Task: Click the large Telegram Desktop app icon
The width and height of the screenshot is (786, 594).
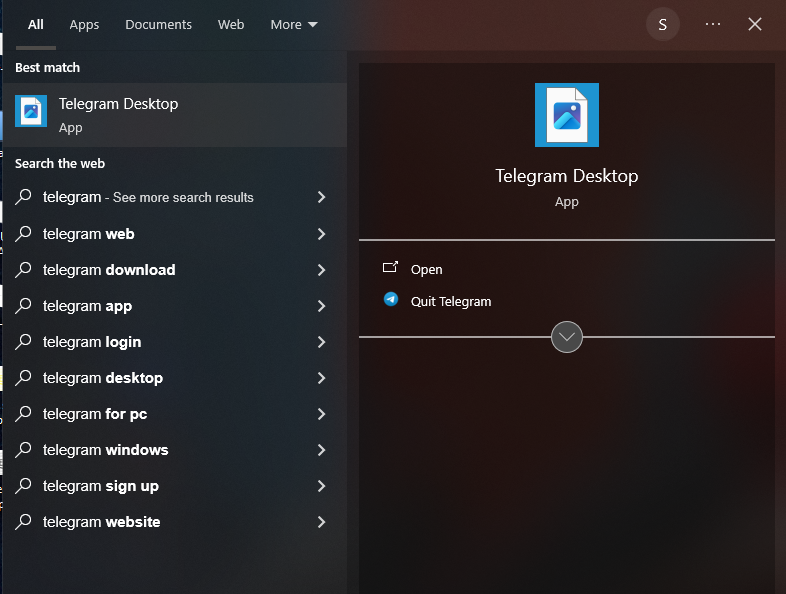Action: (x=566, y=115)
